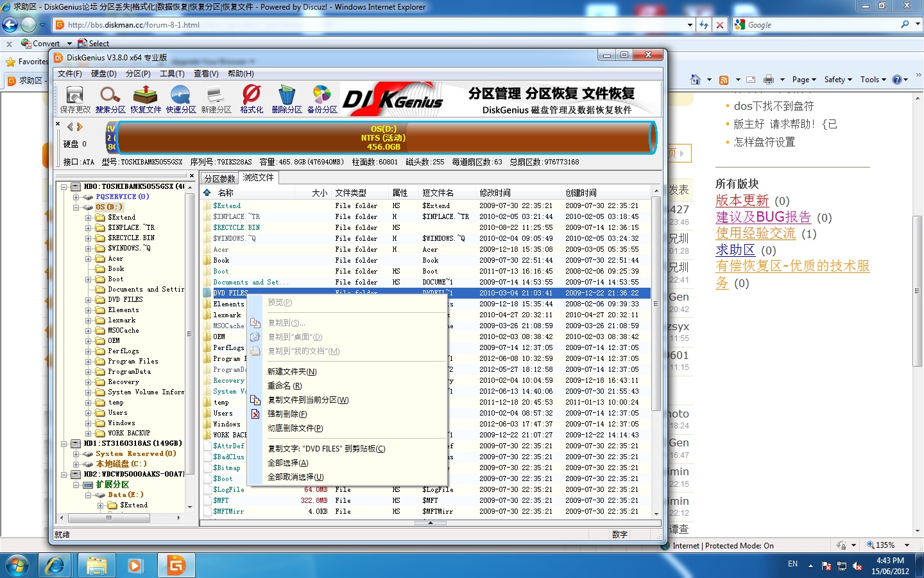Click the Internet Explorer taskbar icon
Viewport: 924px width, 578px height.
coord(55,565)
